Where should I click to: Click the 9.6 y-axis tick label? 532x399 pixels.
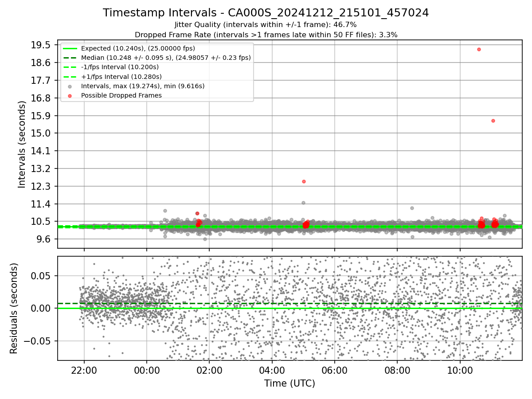(43, 239)
